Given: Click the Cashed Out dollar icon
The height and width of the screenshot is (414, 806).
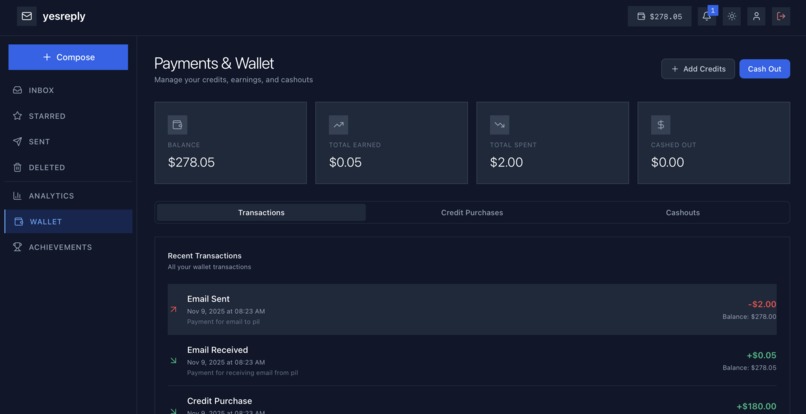Looking at the screenshot, I should 661,124.
